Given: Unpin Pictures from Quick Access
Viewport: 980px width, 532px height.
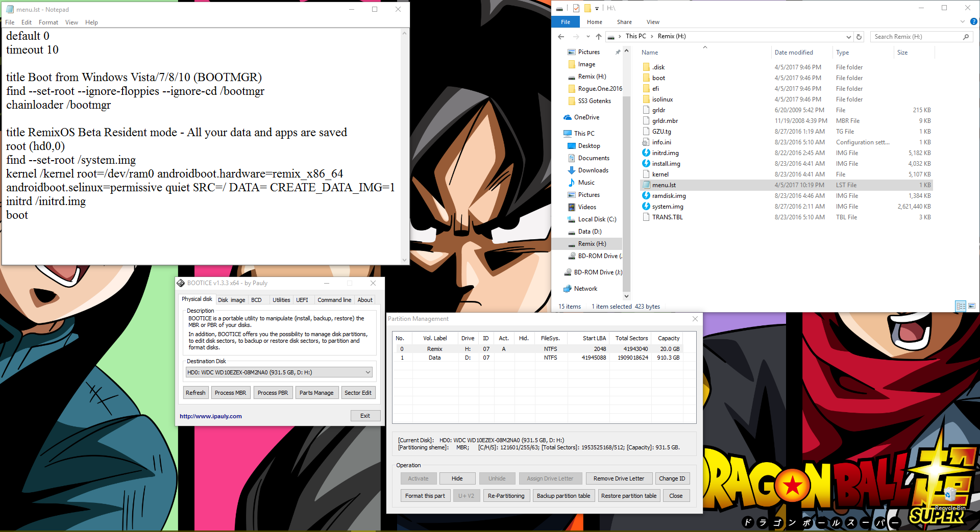Looking at the screenshot, I should [x=618, y=52].
